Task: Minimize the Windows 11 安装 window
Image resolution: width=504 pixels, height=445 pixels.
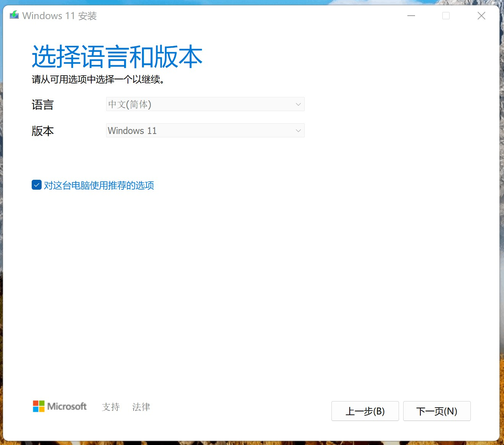Action: [x=411, y=16]
